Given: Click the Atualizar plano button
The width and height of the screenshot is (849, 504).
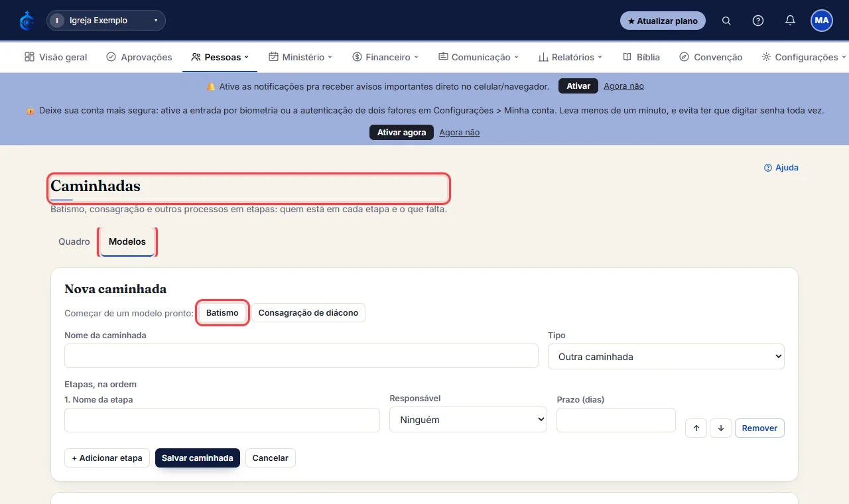Looking at the screenshot, I should [663, 21].
